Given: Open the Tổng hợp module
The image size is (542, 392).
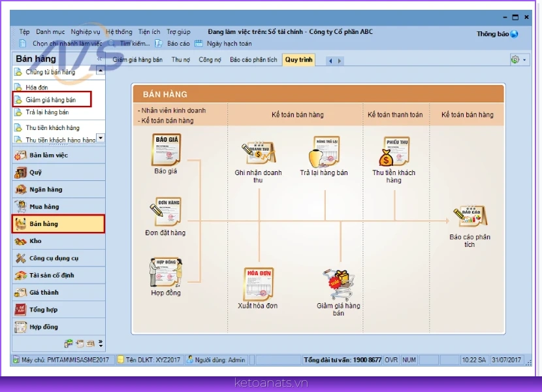Looking at the screenshot, I should coord(58,310).
